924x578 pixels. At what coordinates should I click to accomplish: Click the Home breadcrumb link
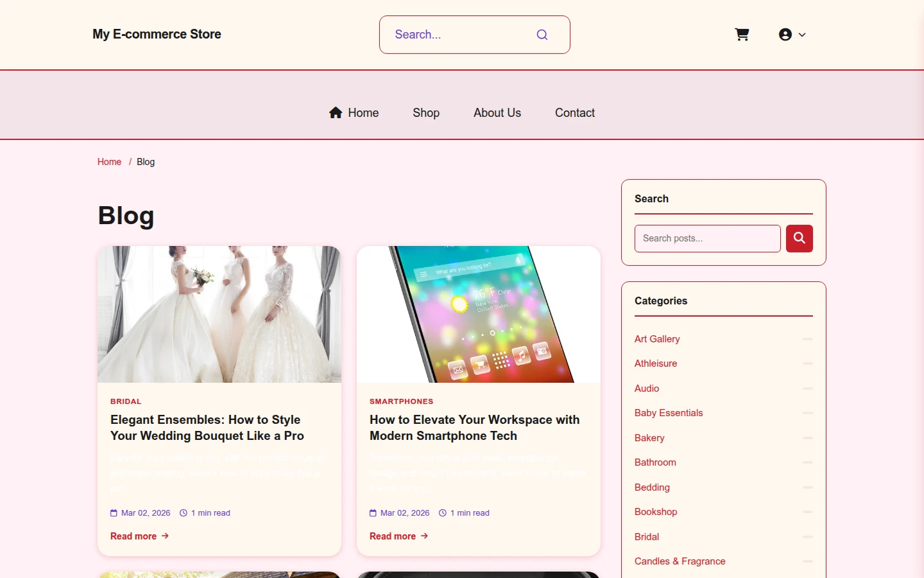109,162
